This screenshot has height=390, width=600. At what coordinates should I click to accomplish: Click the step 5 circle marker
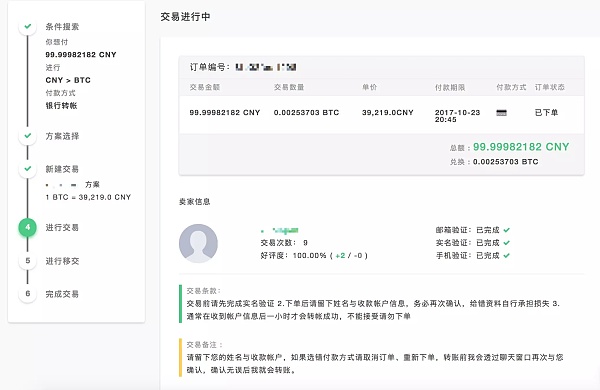tap(28, 261)
